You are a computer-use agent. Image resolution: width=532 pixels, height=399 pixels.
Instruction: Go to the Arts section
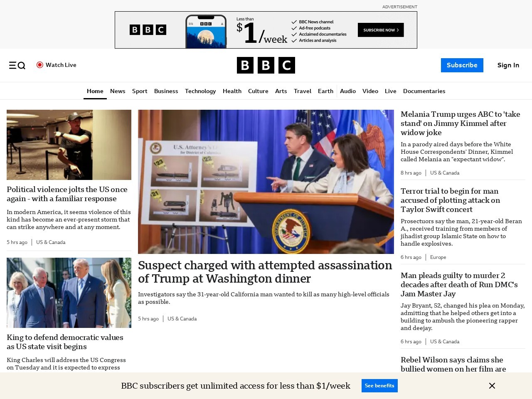tap(281, 91)
